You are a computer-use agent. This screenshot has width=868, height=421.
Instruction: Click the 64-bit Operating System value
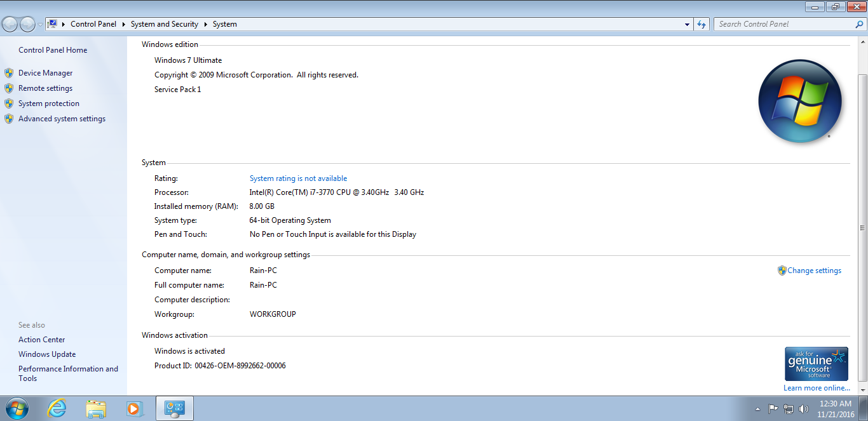tap(290, 220)
